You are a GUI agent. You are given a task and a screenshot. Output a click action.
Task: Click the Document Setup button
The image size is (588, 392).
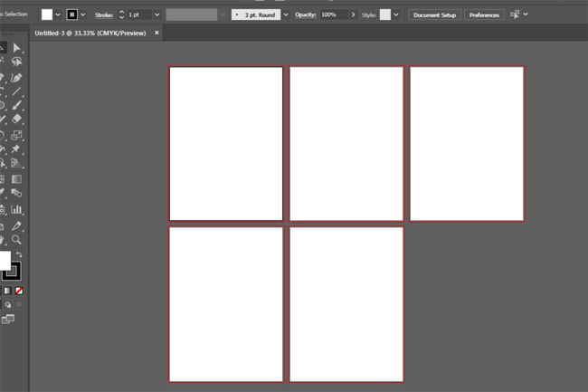tap(434, 14)
